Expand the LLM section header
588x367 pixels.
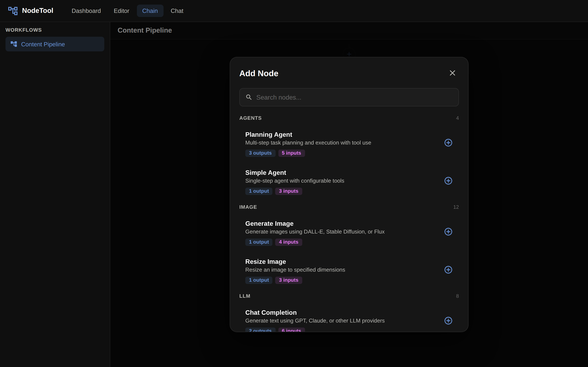244,296
